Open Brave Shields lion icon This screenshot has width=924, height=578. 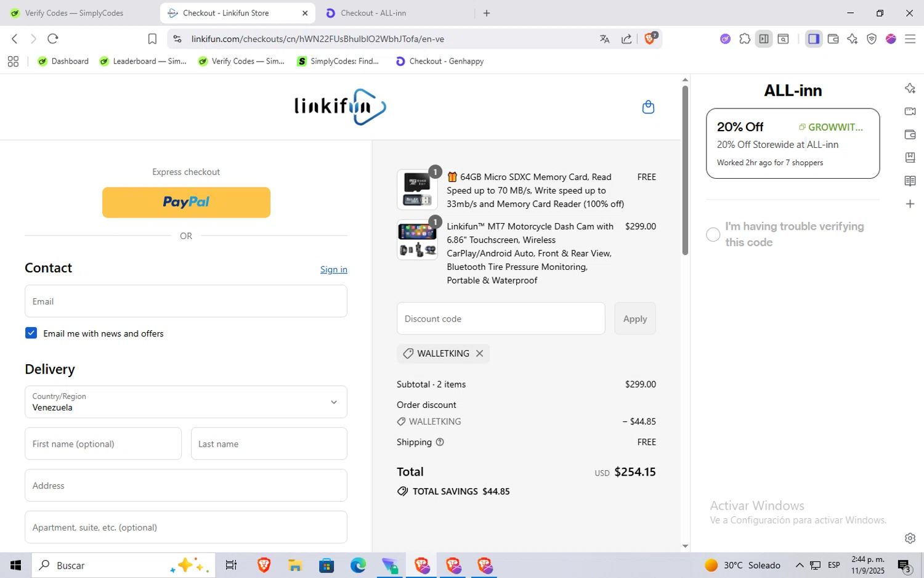[x=650, y=38]
